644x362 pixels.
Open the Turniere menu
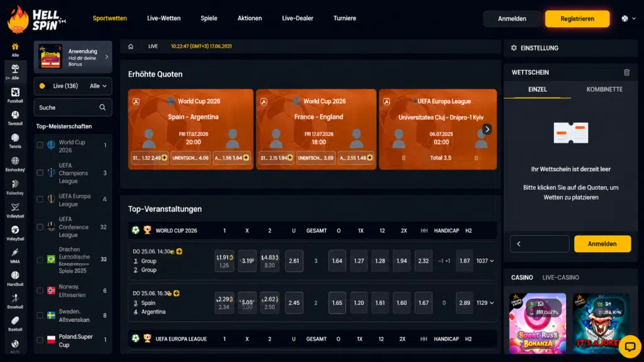coord(345,18)
